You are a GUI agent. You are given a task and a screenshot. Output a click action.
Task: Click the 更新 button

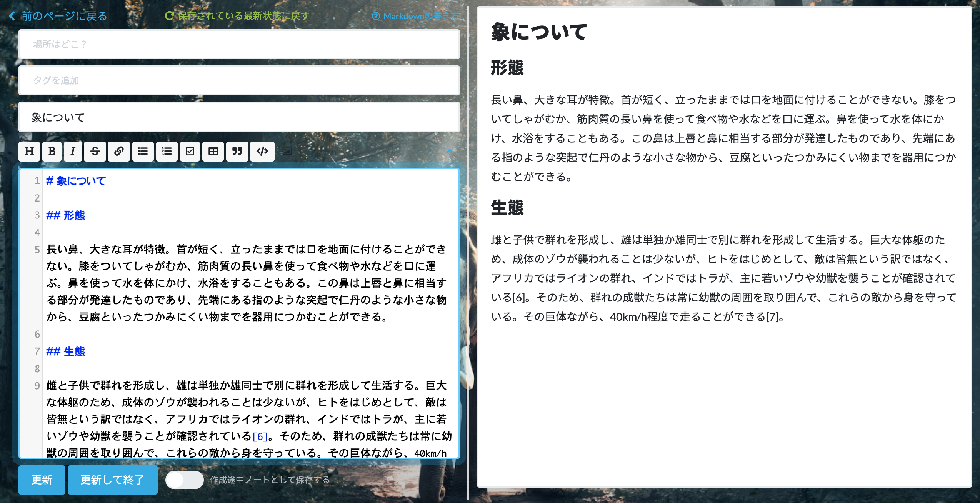pos(42,480)
